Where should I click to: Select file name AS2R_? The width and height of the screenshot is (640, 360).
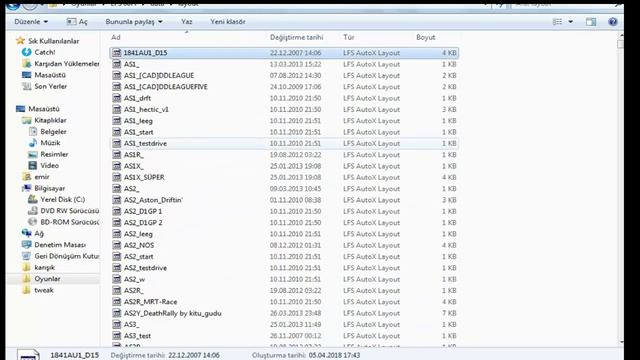tap(133, 291)
